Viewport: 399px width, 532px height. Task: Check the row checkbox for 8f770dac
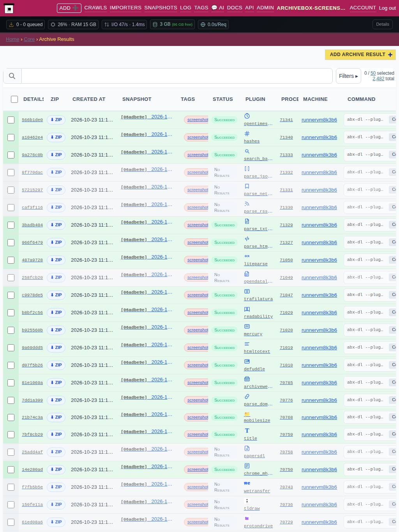pos(11,173)
